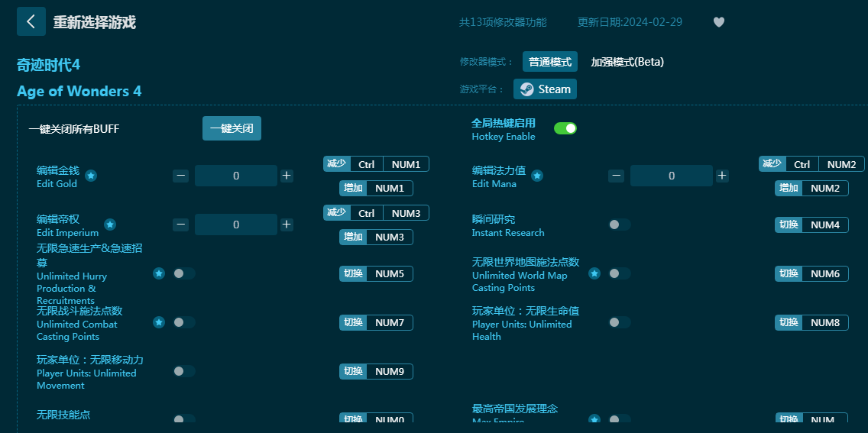Click the 切换 NUM8 hotkey
The height and width of the screenshot is (433, 868).
811,322
